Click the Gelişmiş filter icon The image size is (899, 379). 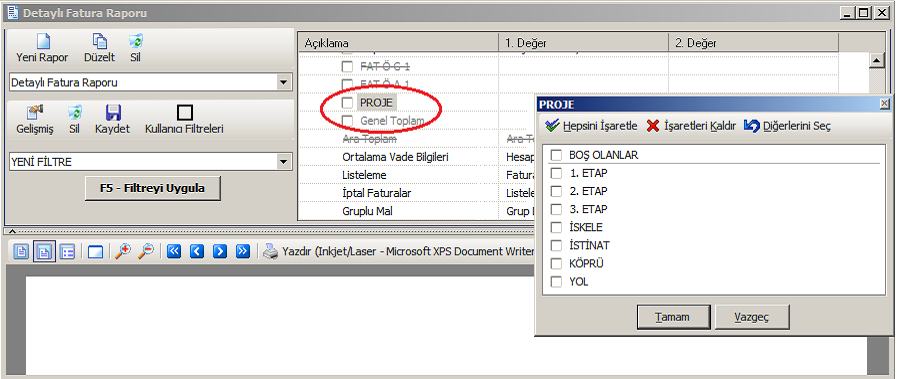pyautogui.click(x=35, y=112)
